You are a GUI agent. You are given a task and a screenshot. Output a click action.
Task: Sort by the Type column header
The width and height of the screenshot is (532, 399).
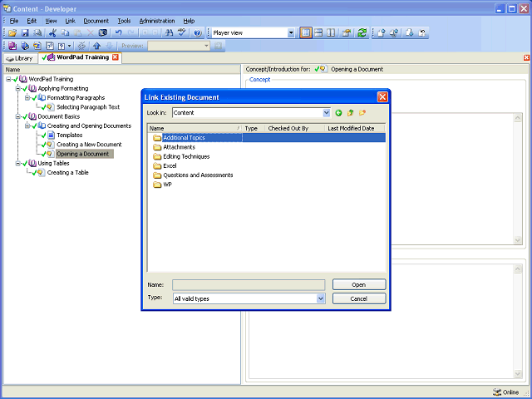(x=254, y=128)
